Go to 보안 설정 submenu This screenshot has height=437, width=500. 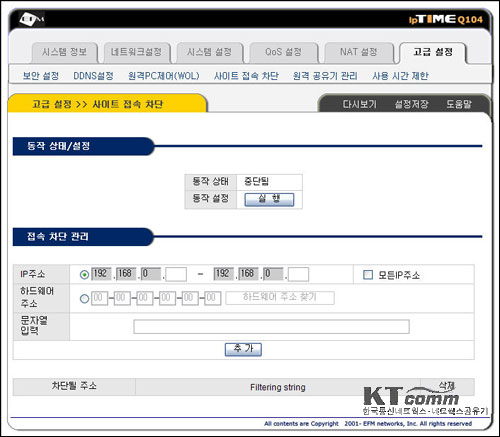[x=41, y=76]
